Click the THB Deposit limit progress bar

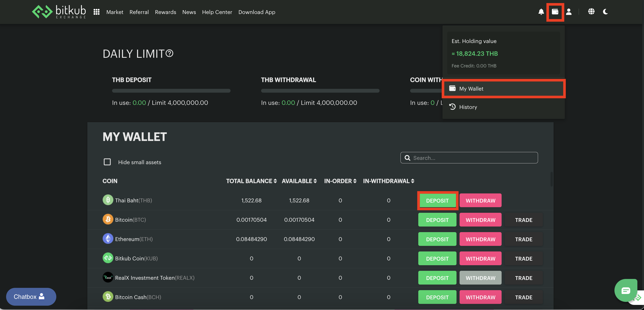point(171,91)
